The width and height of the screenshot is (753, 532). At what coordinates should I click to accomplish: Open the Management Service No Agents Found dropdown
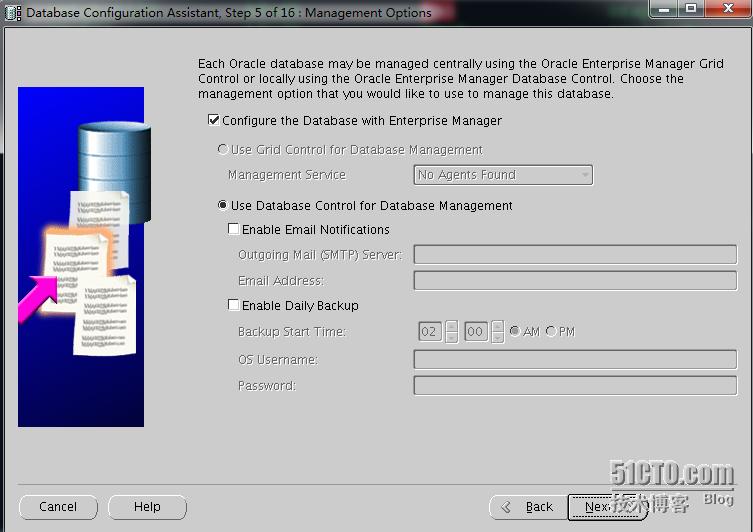tap(503, 175)
